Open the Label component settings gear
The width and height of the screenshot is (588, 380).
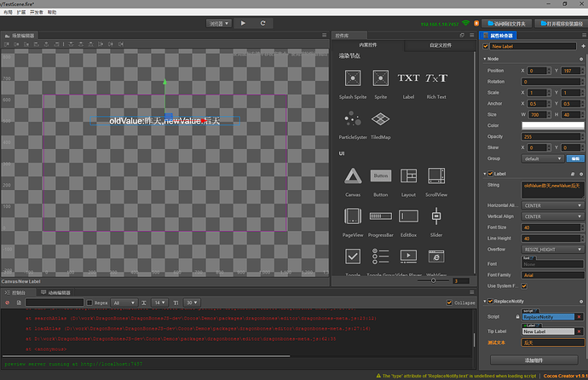[581, 174]
